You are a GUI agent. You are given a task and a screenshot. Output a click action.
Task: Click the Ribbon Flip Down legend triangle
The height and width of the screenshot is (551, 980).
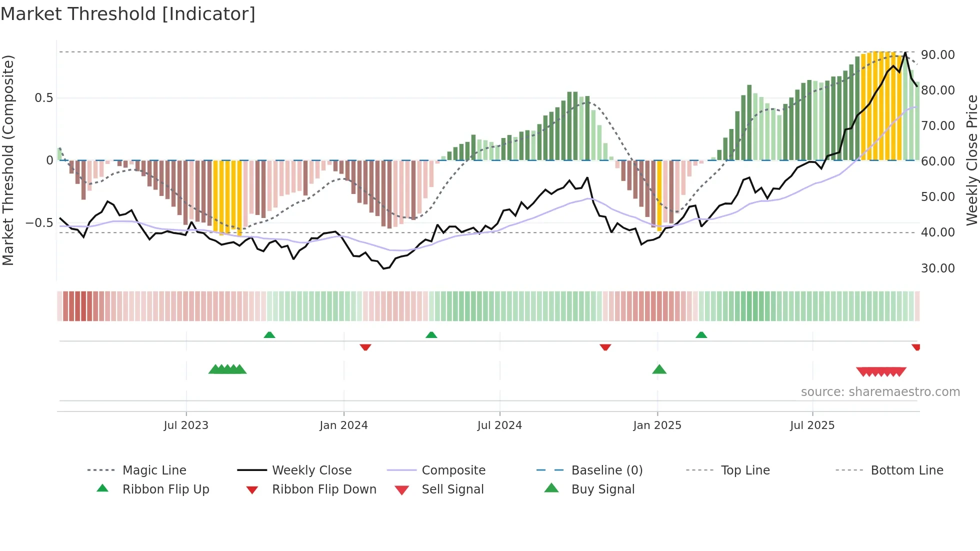point(252,490)
